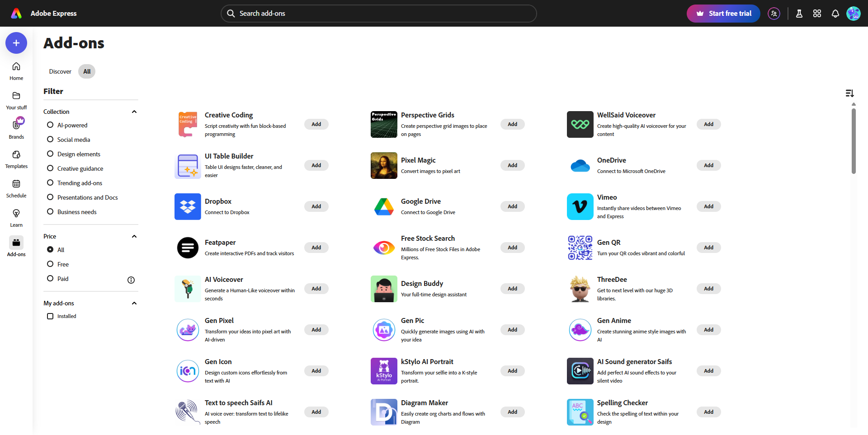Add the Pixel Magic add-on
The width and height of the screenshot is (868, 435).
tap(512, 165)
